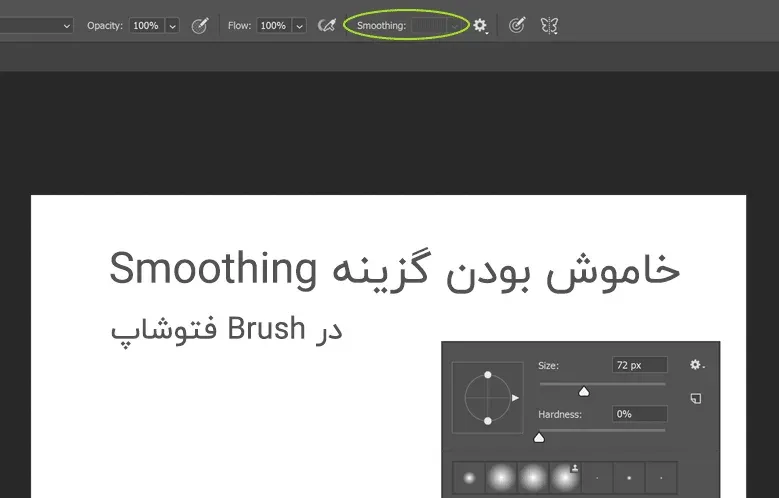Open smoothing options gear icon

(x=480, y=25)
